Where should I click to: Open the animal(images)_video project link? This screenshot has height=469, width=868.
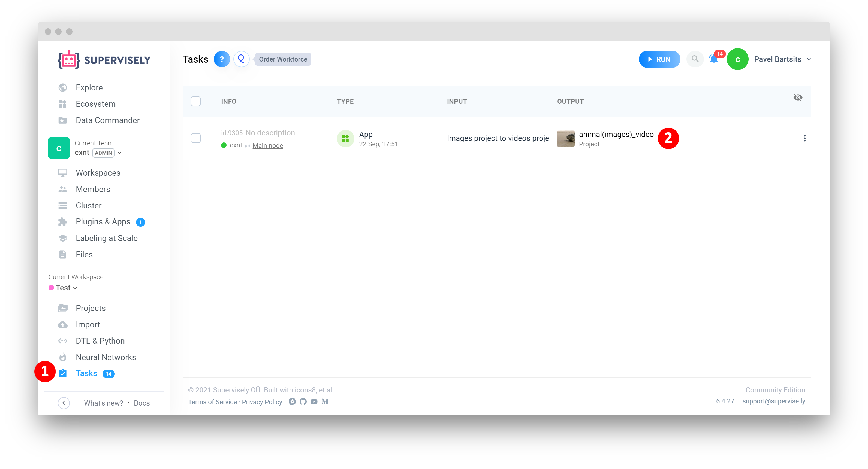pos(616,134)
